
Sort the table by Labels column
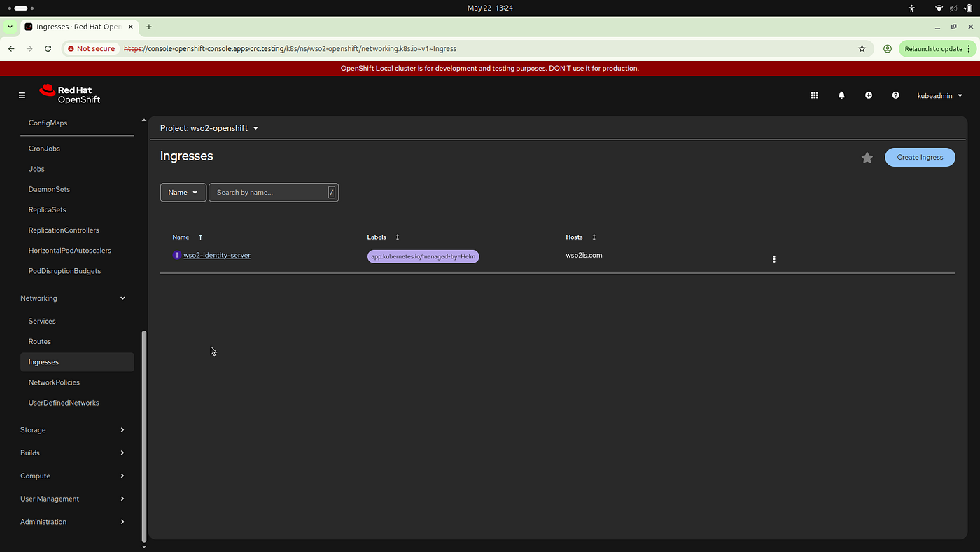pos(397,237)
